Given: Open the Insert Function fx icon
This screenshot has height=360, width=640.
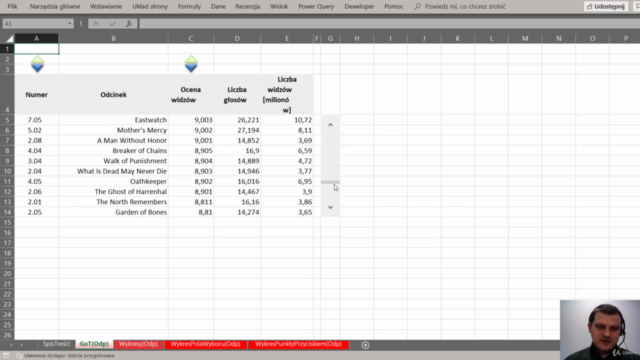Looking at the screenshot, I should 129,24.
